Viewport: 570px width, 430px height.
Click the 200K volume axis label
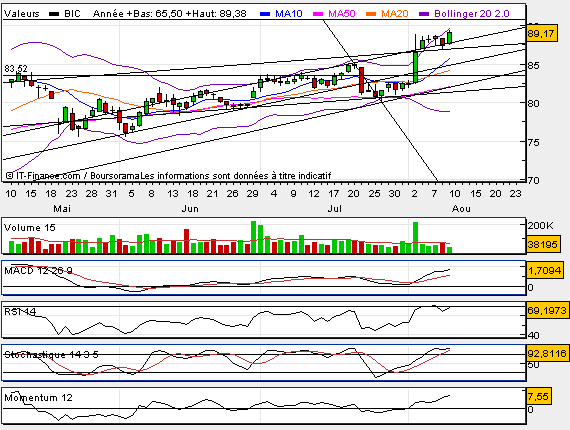[541, 226]
